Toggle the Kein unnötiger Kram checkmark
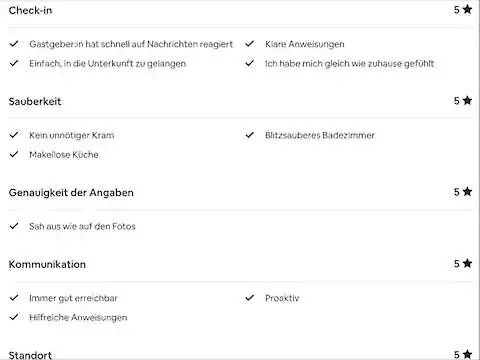 [14, 135]
